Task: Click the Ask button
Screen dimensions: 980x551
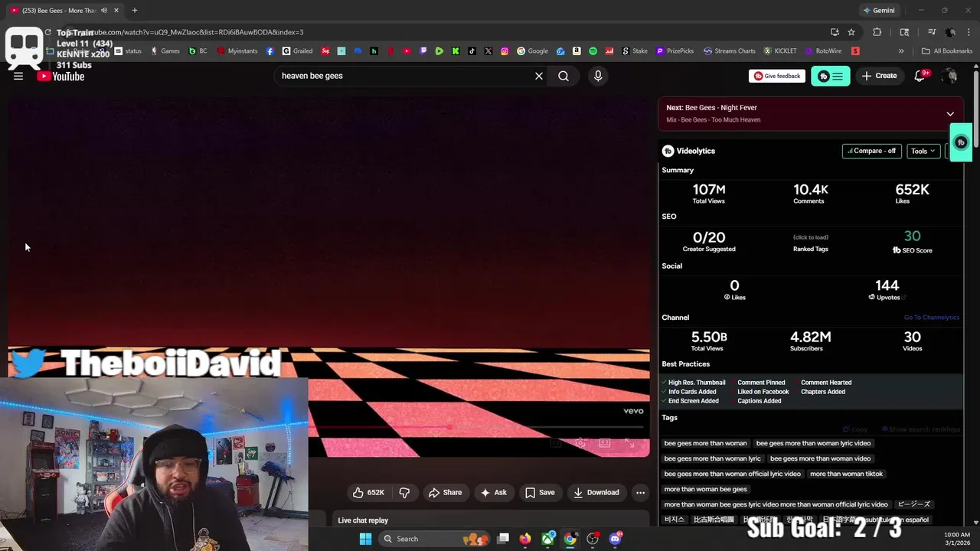Action: click(x=494, y=493)
